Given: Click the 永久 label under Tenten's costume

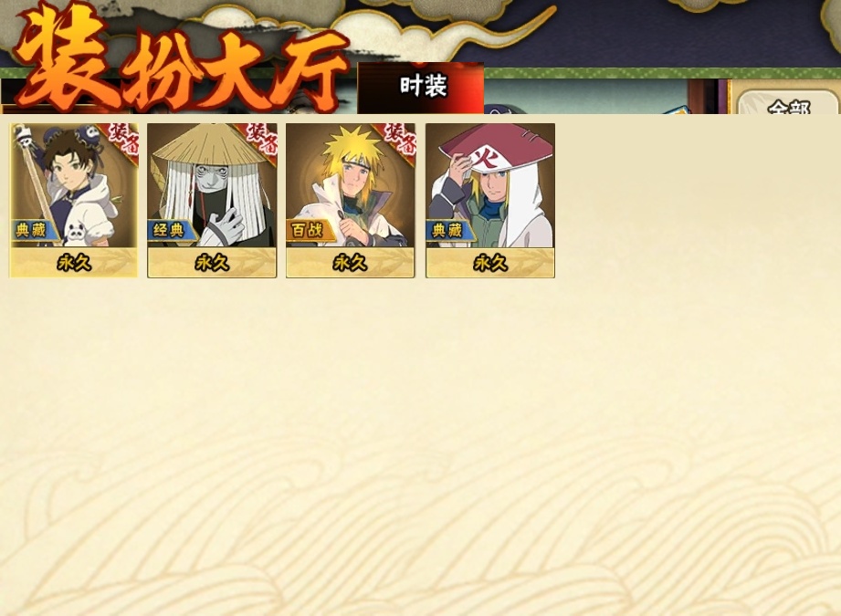Looking at the screenshot, I should pyautogui.click(x=73, y=263).
